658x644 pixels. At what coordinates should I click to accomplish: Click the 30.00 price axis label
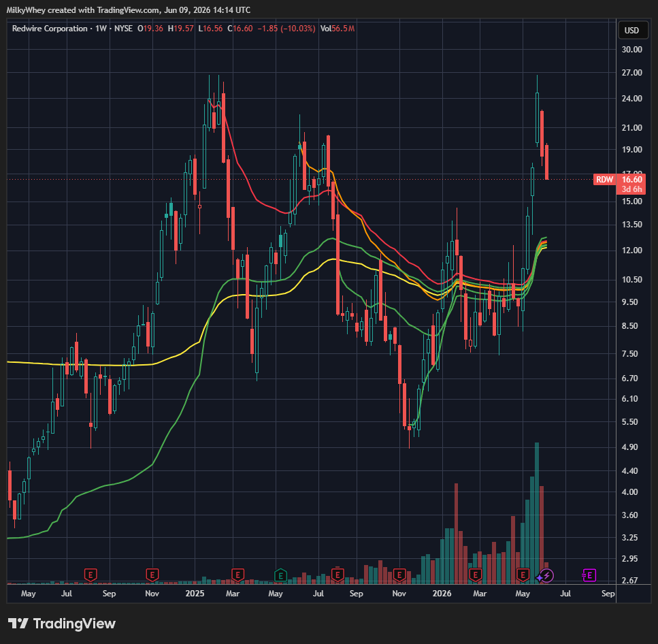[631, 50]
